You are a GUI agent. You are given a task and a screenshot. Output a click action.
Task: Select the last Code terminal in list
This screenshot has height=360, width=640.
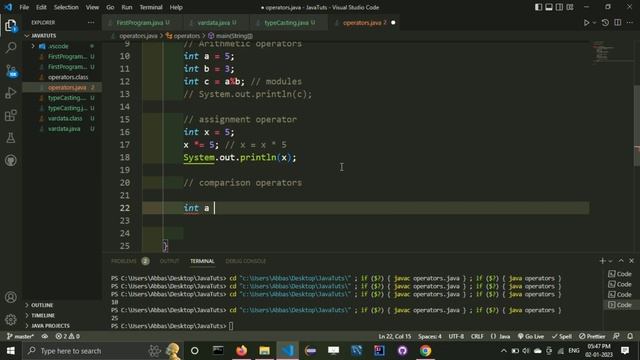click(620, 305)
